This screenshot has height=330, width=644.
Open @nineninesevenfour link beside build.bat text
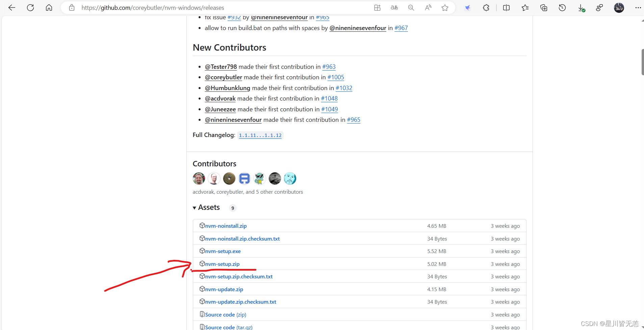(358, 28)
